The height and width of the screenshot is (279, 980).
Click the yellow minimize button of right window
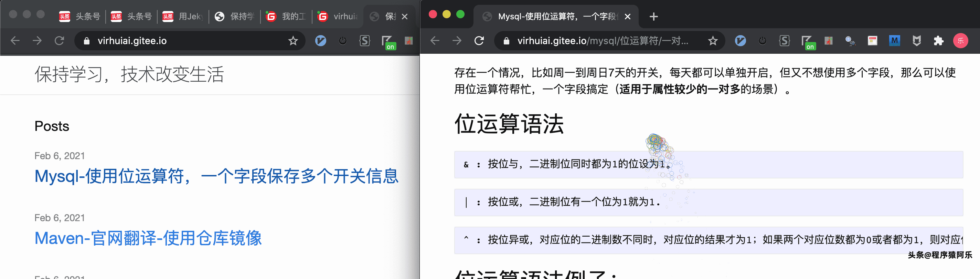(x=447, y=14)
